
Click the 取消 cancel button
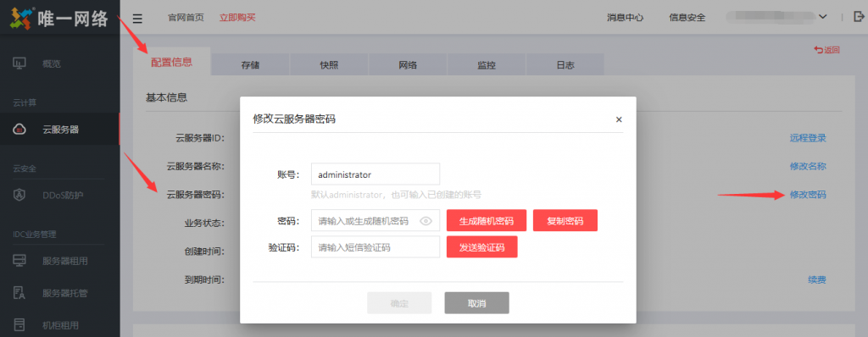coord(476,303)
